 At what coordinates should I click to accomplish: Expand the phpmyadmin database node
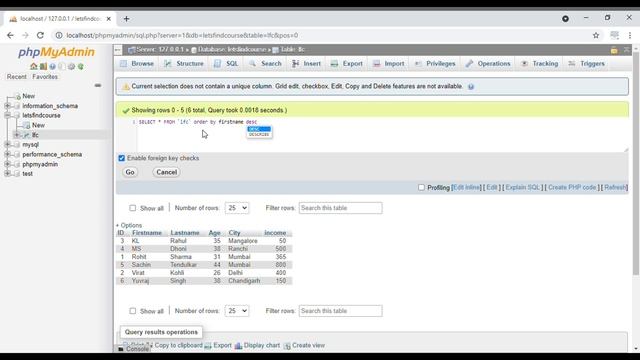point(7,164)
